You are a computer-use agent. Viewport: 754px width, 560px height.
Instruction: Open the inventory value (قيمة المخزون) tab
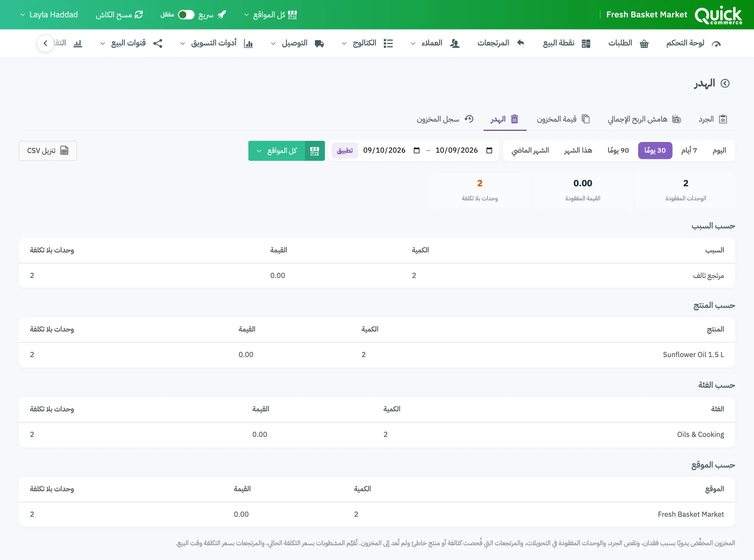tap(563, 119)
